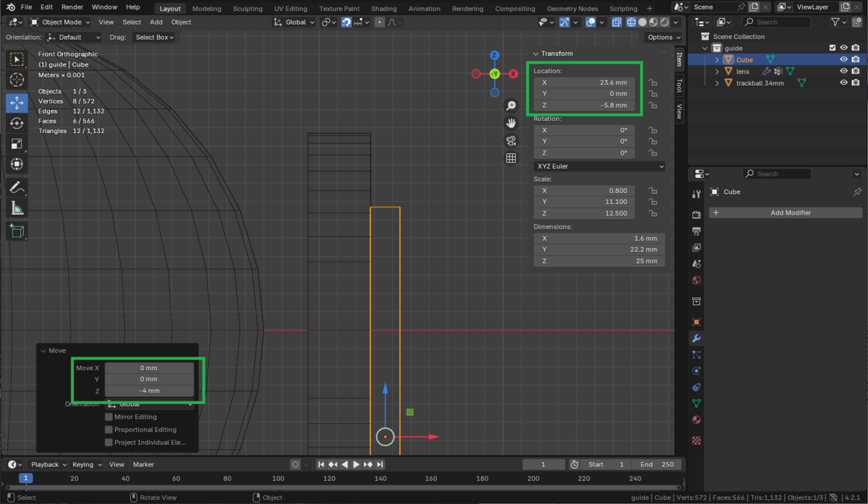Select the Move tool in the toolbar
Viewport: 868px width, 504px height.
click(17, 103)
